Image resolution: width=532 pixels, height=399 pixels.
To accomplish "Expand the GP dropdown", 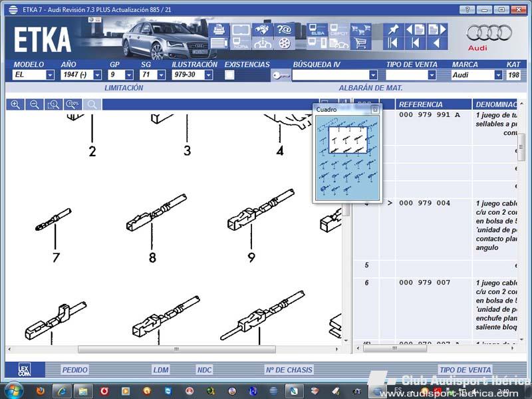I will tap(129, 74).
